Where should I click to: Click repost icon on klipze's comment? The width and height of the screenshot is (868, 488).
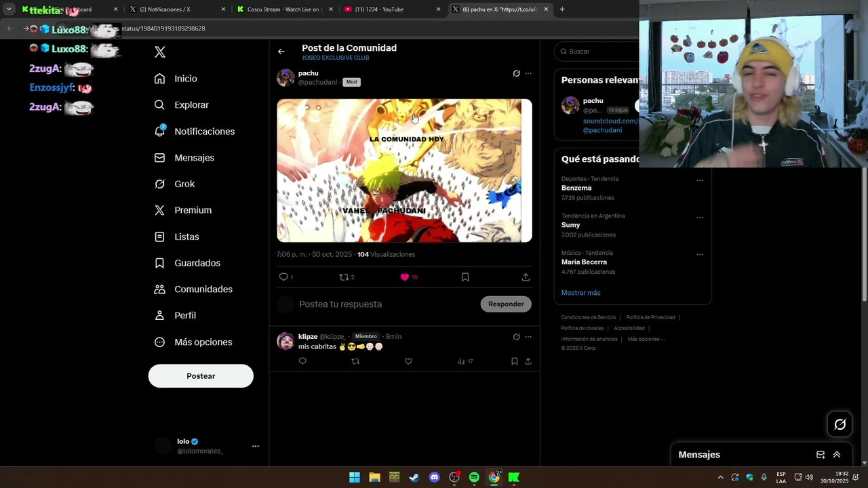355,361
